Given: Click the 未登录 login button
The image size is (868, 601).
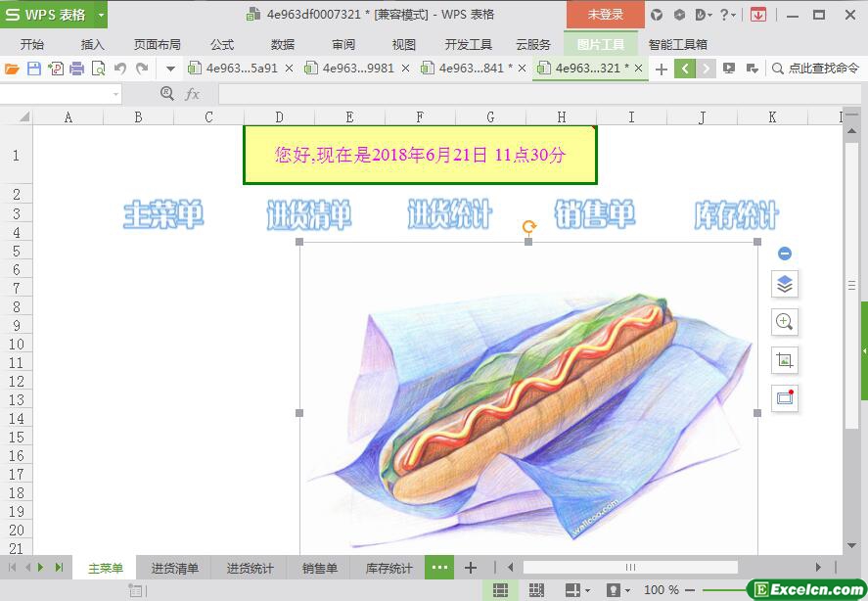Looking at the screenshot, I should tap(606, 15).
